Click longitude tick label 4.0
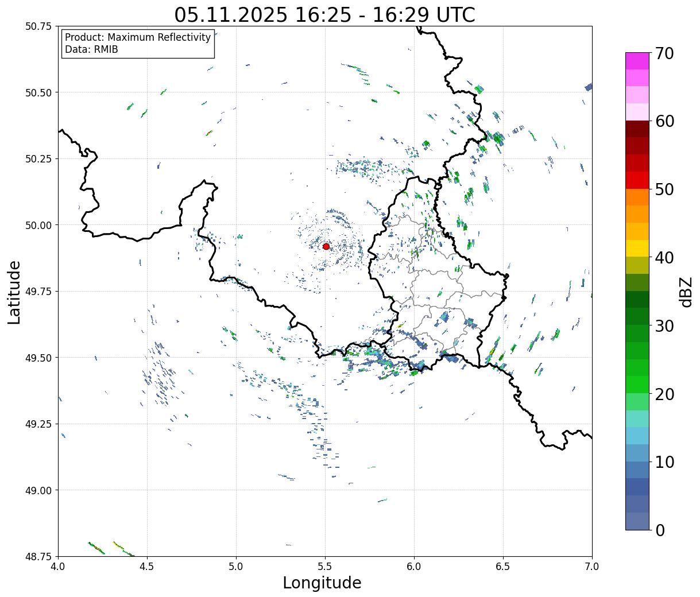Image resolution: width=700 pixels, height=597 pixels. pyautogui.click(x=58, y=566)
